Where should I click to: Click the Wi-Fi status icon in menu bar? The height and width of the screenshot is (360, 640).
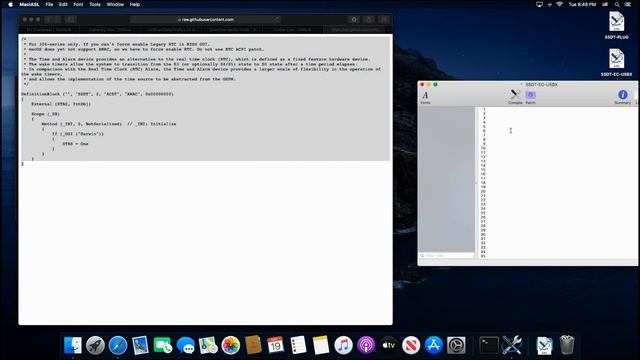click(x=560, y=4)
